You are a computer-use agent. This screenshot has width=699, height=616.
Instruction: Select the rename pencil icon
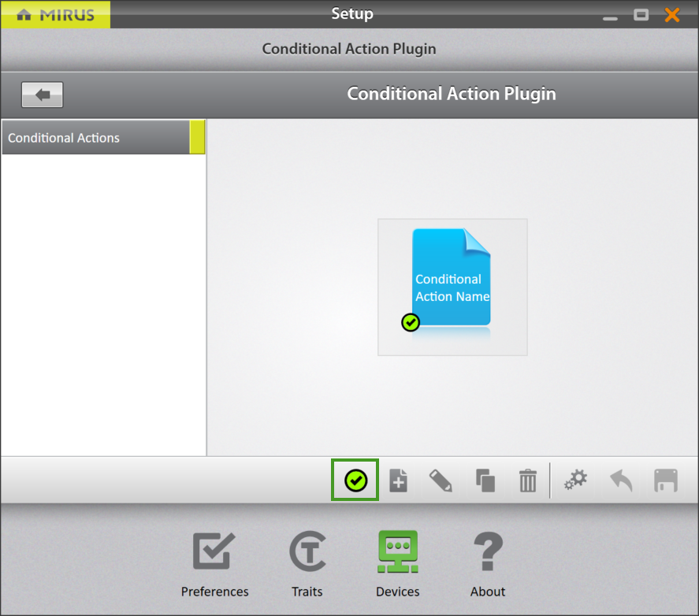click(x=441, y=480)
